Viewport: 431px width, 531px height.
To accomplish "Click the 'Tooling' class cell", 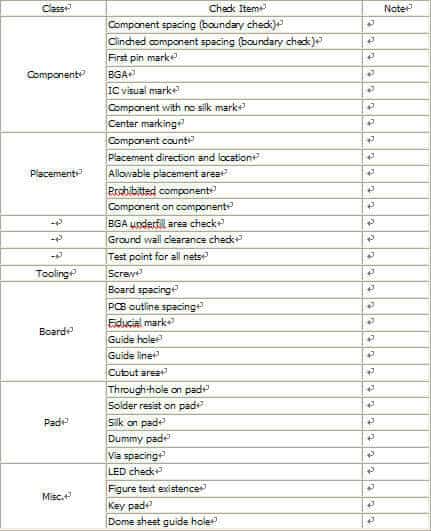I will pyautogui.click(x=53, y=273).
